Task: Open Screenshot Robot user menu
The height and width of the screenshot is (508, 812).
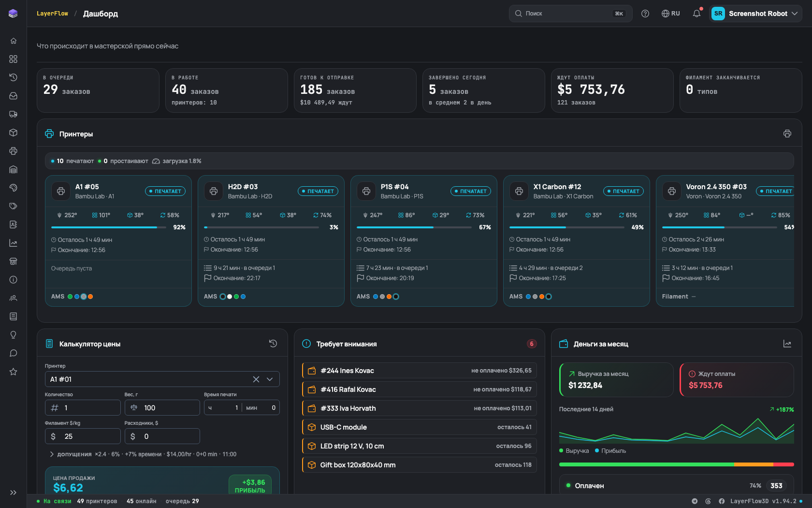Action: 755,14
